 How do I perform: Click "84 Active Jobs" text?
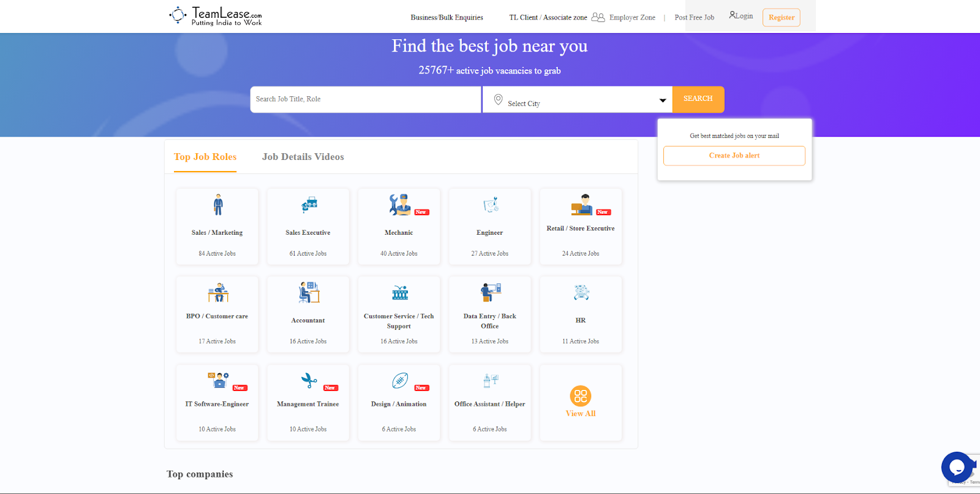[217, 254]
